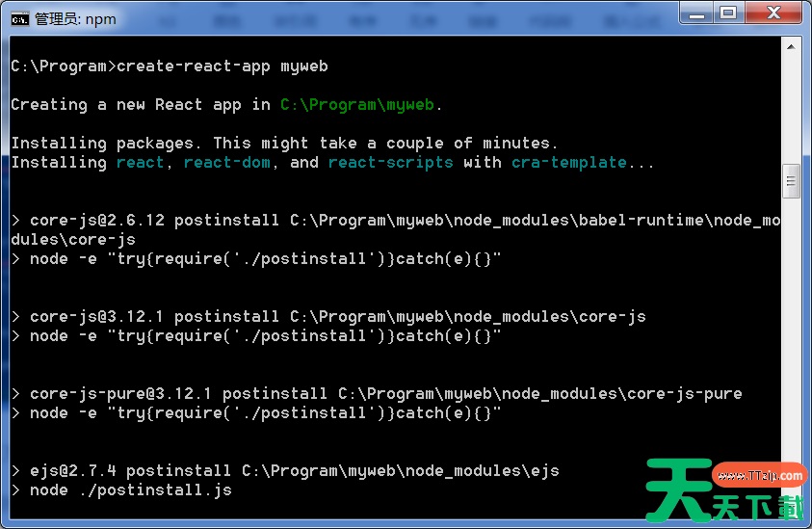The height and width of the screenshot is (529, 812).
Task: Click the wrapped text 'dules\core-js'
Action: click(73, 240)
